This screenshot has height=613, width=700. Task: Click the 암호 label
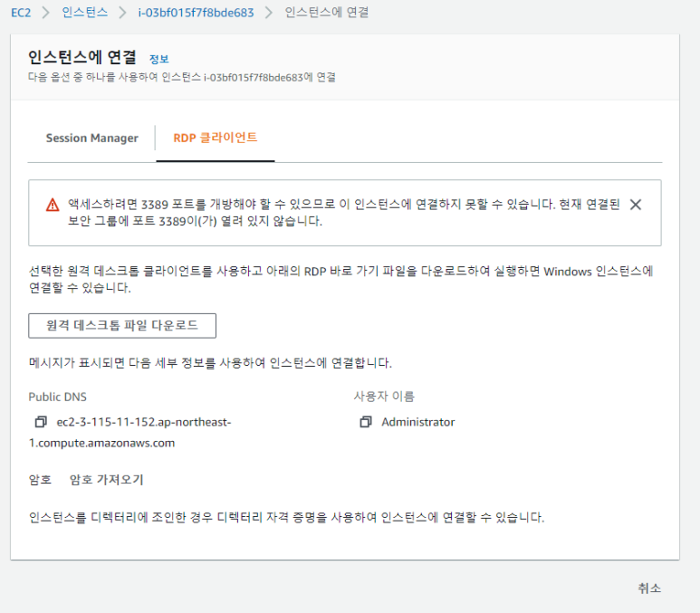[40, 480]
